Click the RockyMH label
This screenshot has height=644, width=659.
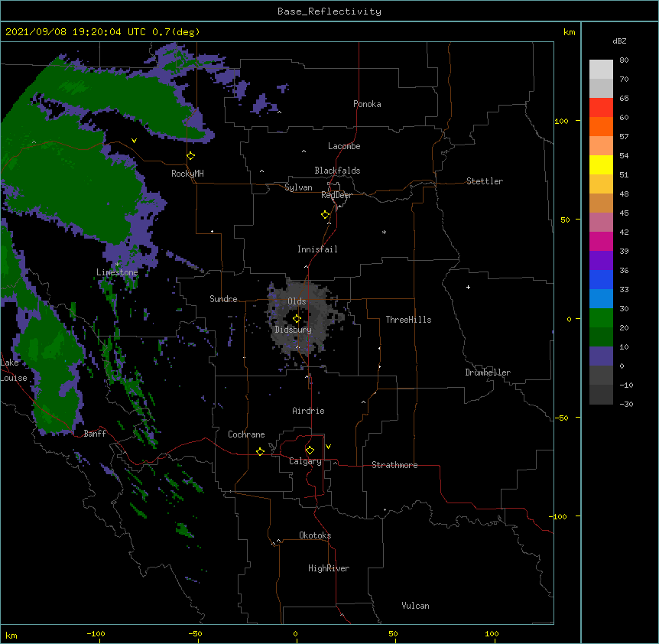(187, 174)
